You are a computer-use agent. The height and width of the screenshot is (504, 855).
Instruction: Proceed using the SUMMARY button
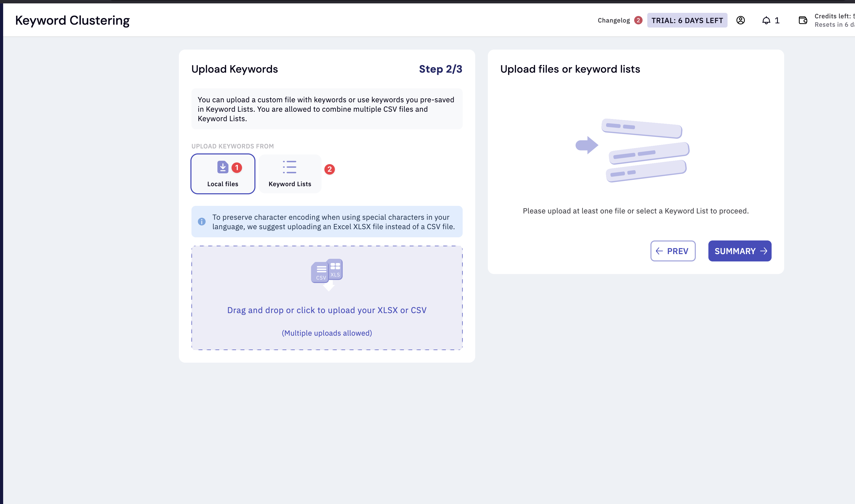(x=740, y=251)
